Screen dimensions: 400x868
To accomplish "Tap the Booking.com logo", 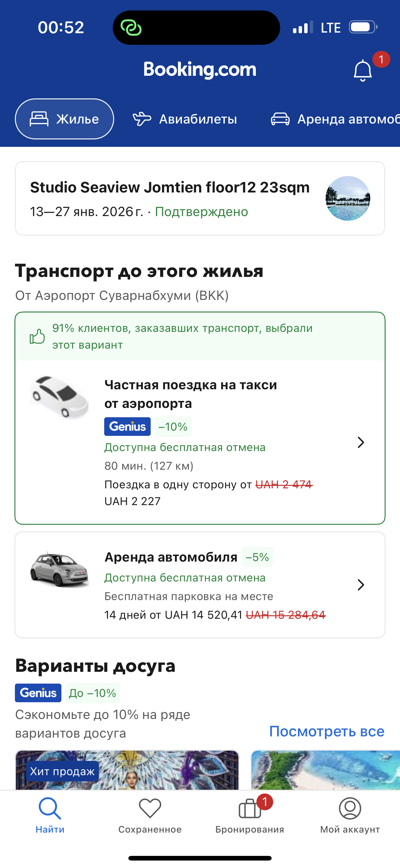I will point(200,70).
